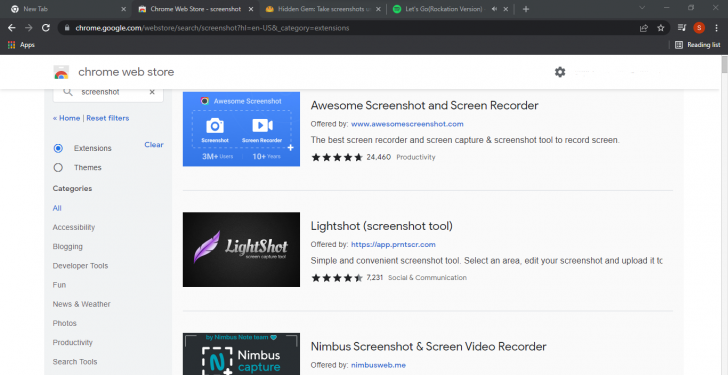
Task: Clear the screenshot search text with X
Action: click(152, 92)
